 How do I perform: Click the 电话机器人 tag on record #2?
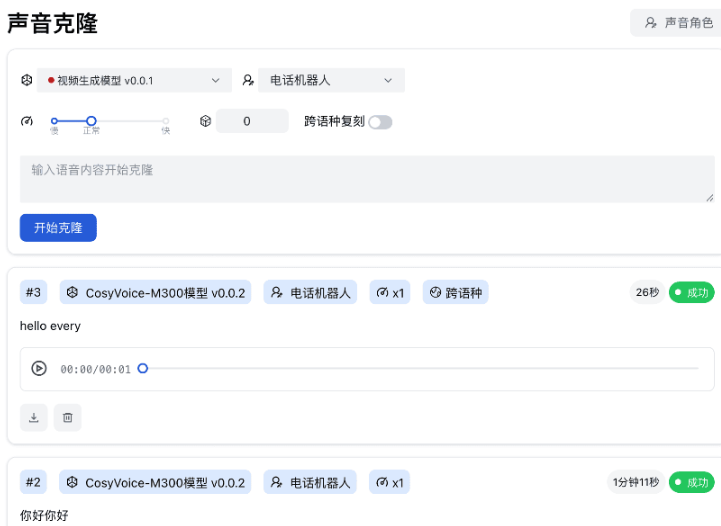click(310, 483)
